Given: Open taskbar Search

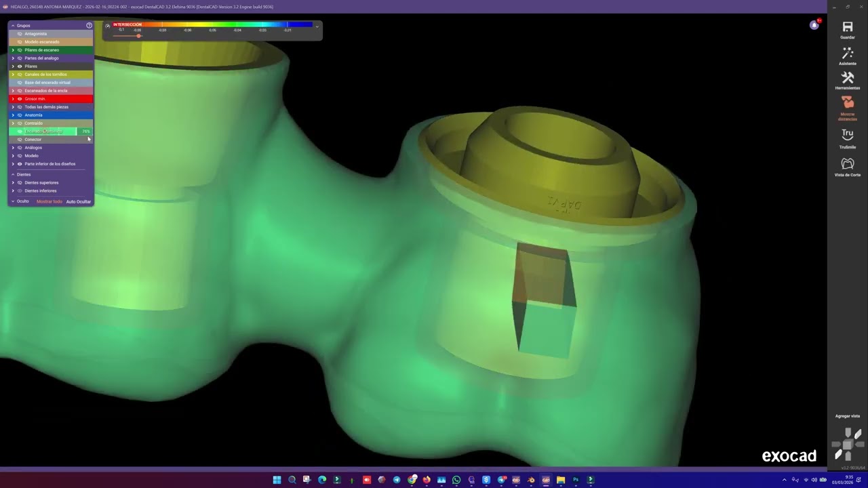Looking at the screenshot, I should 292,480.
